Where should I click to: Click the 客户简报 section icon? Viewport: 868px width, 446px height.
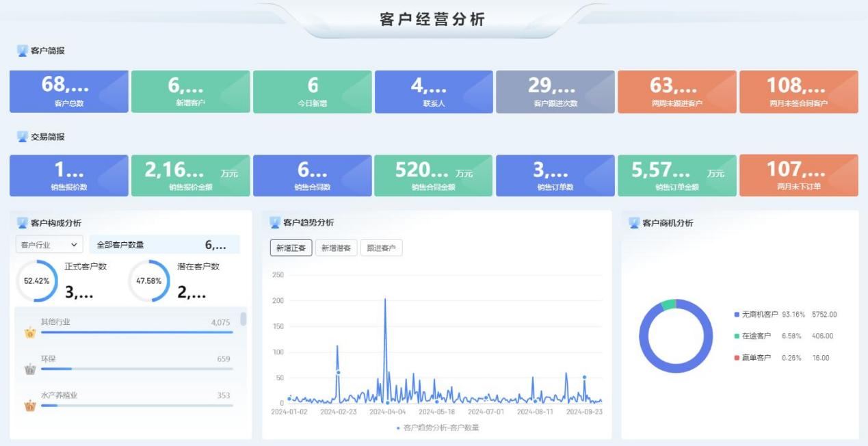click(x=22, y=51)
